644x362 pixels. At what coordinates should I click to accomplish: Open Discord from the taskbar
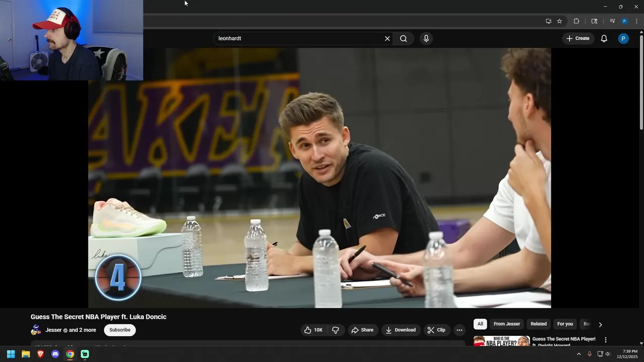click(x=55, y=354)
